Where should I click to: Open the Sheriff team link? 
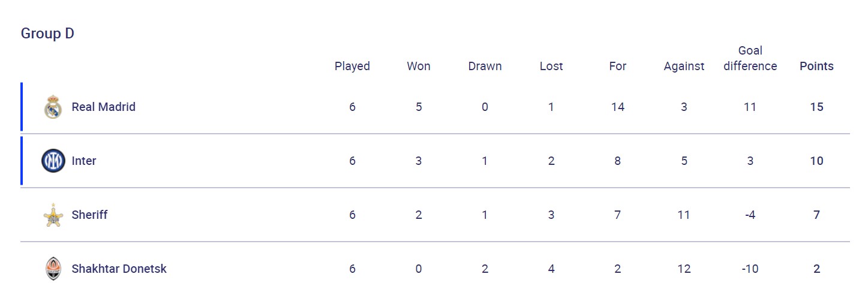[89, 215]
